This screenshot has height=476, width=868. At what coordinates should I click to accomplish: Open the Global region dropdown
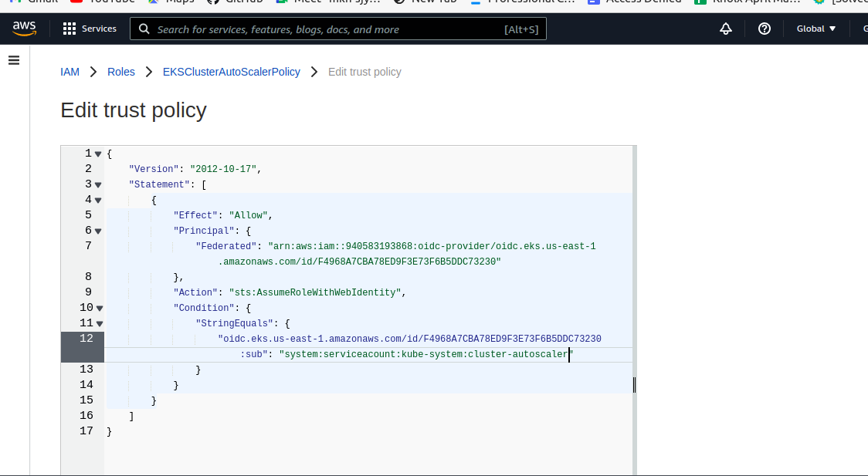[x=816, y=29]
